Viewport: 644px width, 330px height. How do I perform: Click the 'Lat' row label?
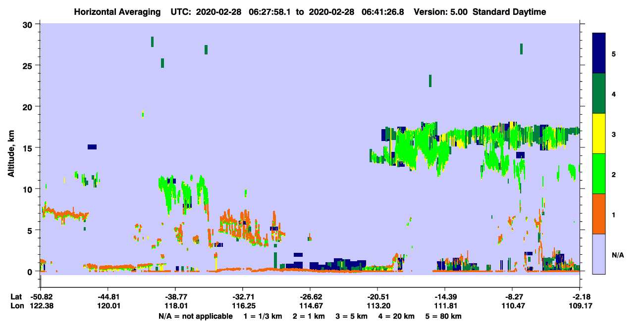(x=16, y=297)
